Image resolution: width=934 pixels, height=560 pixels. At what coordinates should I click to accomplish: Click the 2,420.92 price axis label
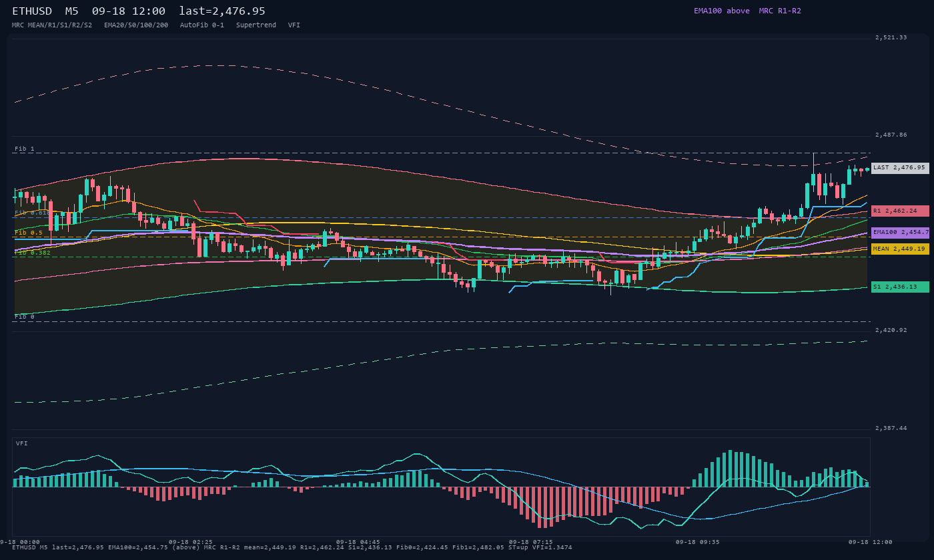891,331
